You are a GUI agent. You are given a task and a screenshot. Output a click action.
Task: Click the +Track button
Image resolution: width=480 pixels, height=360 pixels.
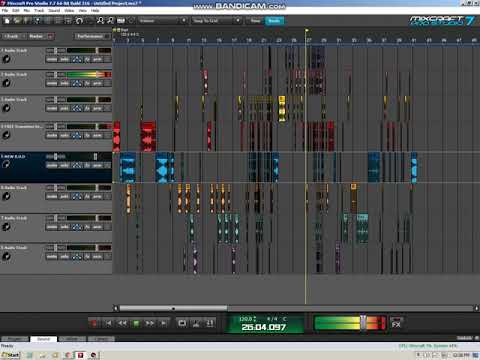pos(12,36)
